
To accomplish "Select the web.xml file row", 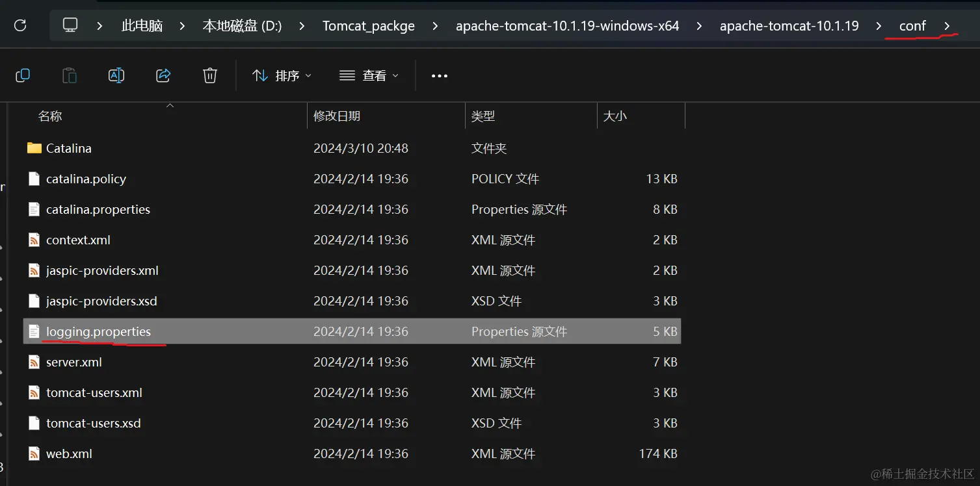I will [68, 454].
